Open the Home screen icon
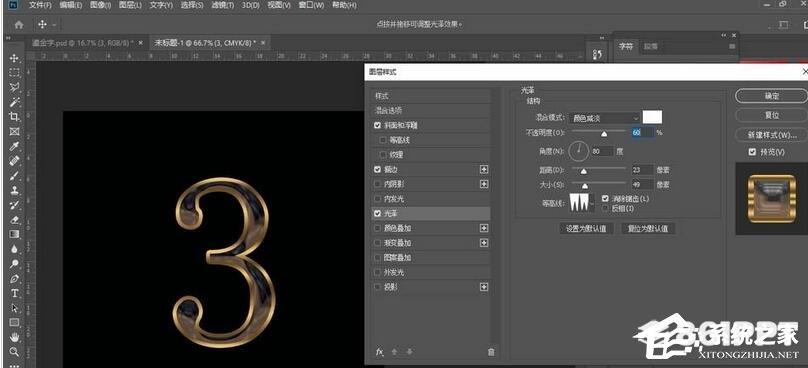808x368 pixels. tap(19, 24)
